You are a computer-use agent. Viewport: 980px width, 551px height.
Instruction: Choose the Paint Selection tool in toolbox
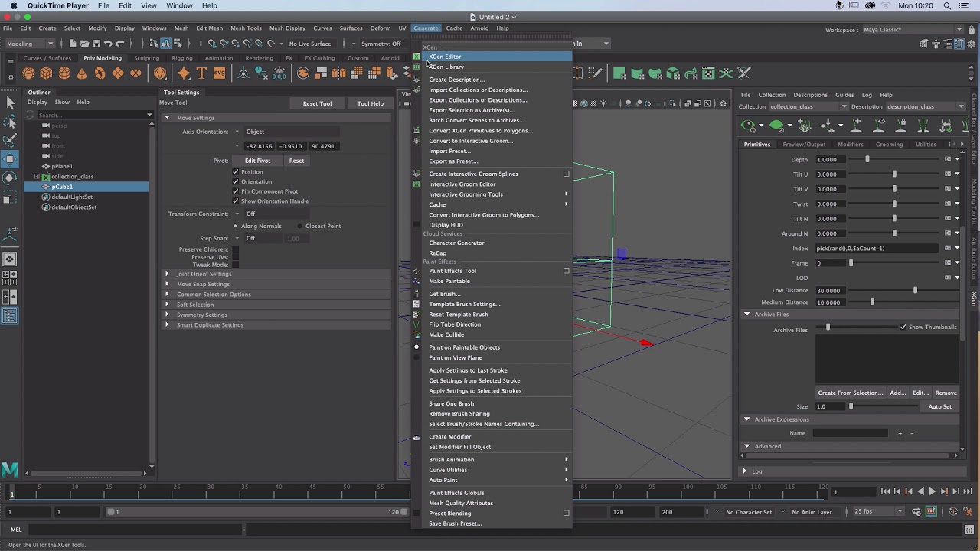click(x=10, y=141)
